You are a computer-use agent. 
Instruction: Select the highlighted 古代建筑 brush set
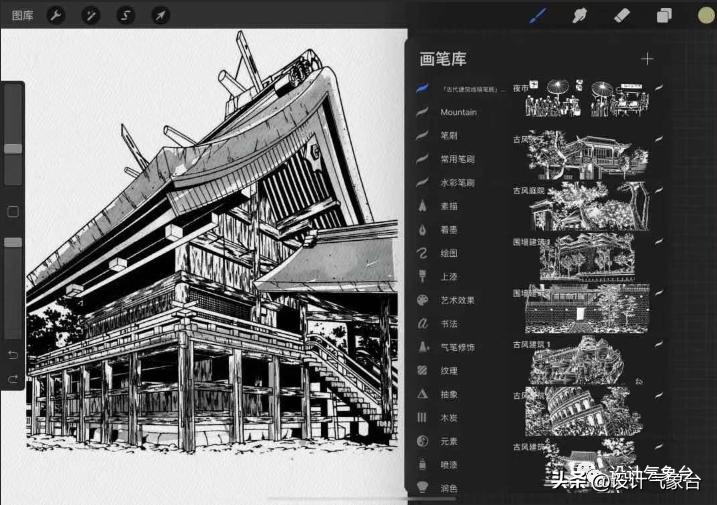tap(460, 89)
